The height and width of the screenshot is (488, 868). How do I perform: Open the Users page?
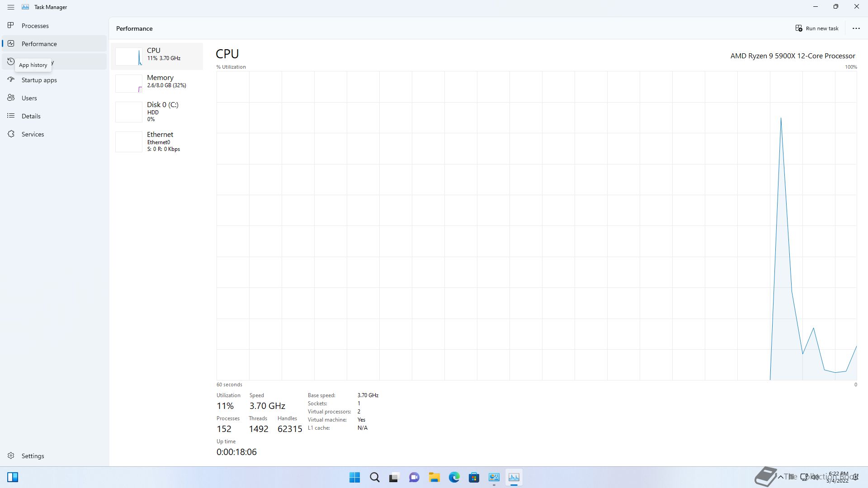tap(54, 98)
